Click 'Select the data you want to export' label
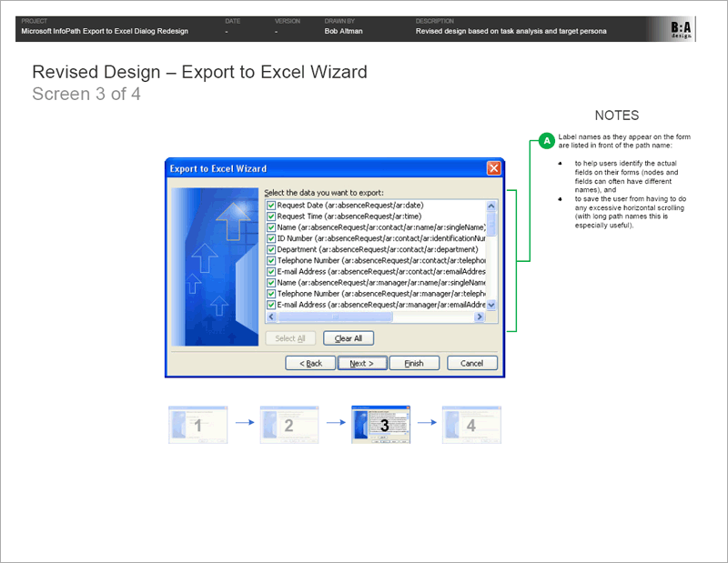Viewport: 728px width, 563px height. 324,193
